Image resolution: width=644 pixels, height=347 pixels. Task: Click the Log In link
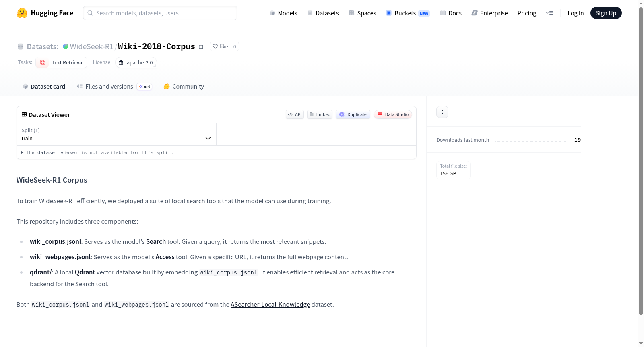click(576, 13)
